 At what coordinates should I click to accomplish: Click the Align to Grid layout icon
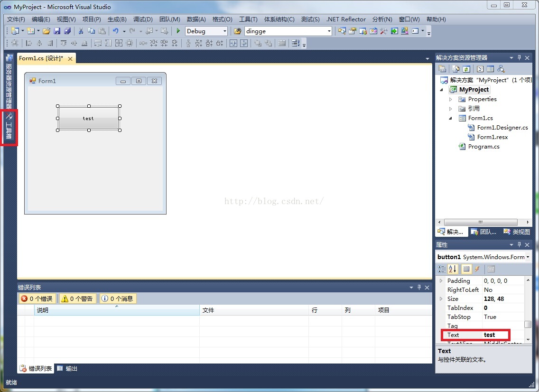click(x=15, y=43)
